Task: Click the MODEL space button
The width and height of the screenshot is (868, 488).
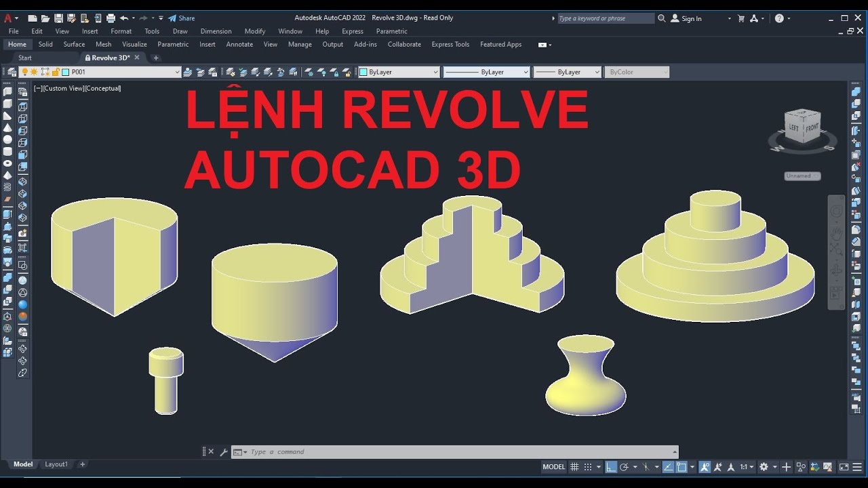Action: coord(554,467)
